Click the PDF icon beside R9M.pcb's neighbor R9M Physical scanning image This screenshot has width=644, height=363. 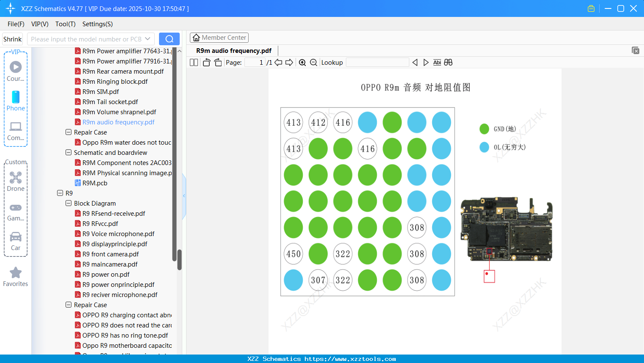pos(78,173)
